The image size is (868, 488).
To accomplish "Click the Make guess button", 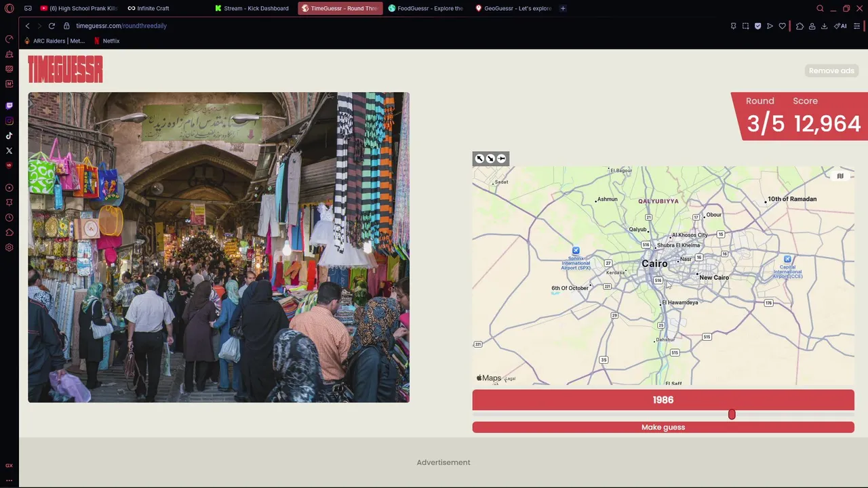I will (663, 427).
